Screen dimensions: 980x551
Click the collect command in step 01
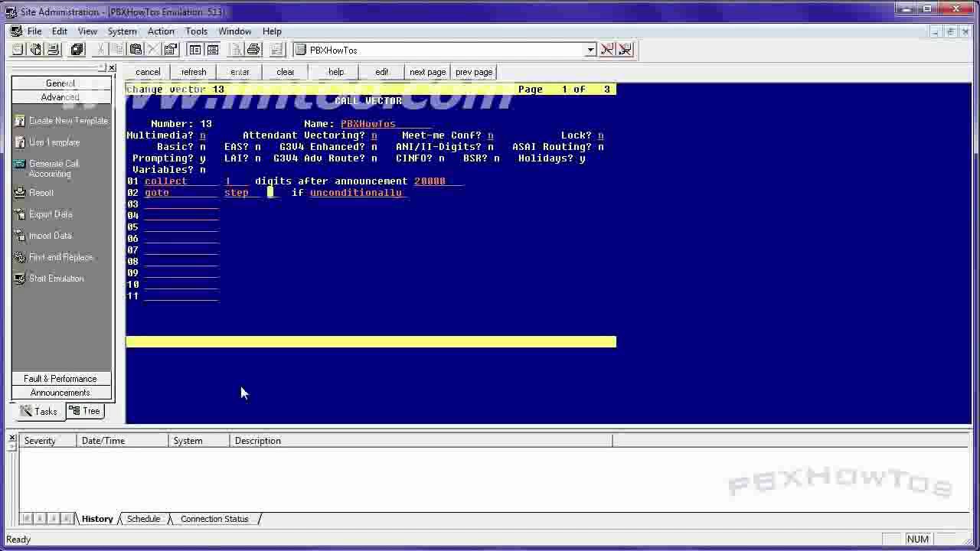(181, 181)
